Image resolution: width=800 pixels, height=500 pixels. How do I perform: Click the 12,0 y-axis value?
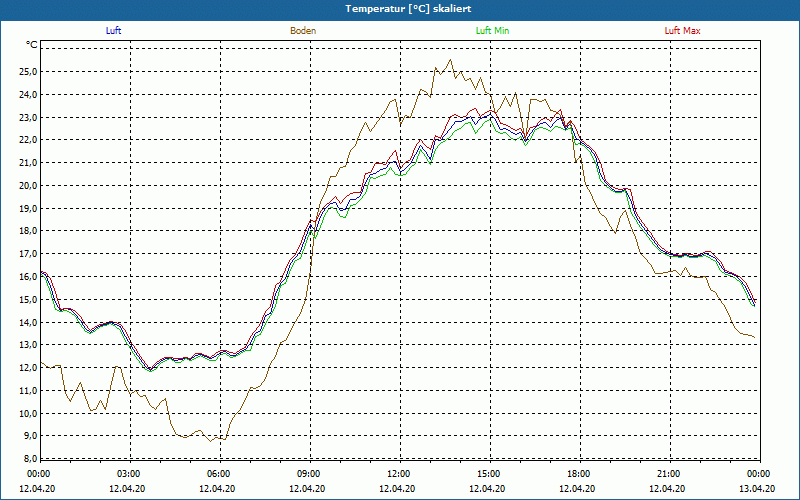coord(28,367)
